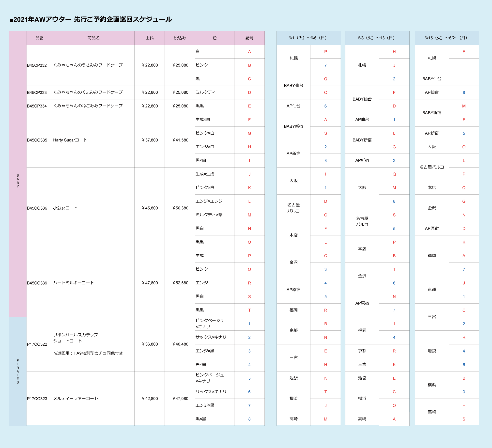Click product name 'メルティーファーコート'
Image resolution: width=492 pixels, height=448 pixels.
76,398
